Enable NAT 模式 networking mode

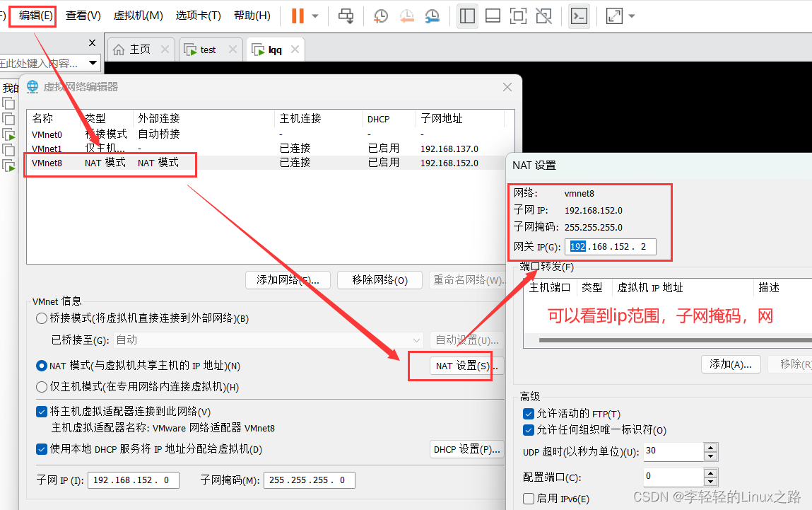pos(42,366)
